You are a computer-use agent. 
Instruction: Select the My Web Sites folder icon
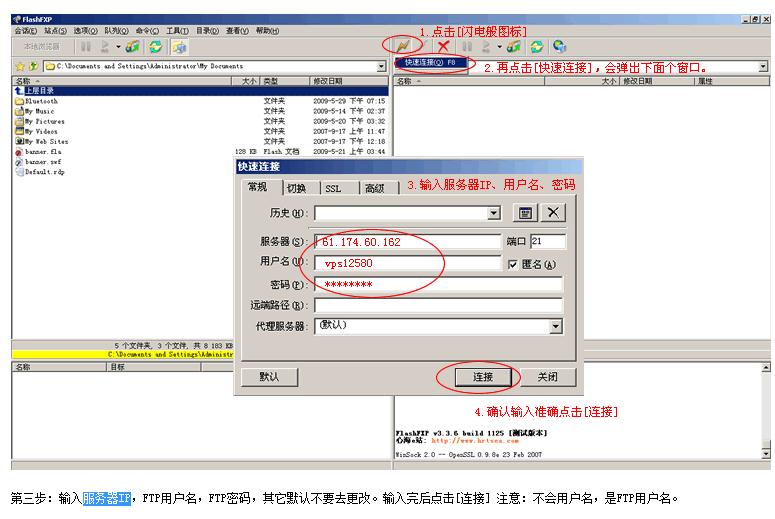(x=19, y=141)
